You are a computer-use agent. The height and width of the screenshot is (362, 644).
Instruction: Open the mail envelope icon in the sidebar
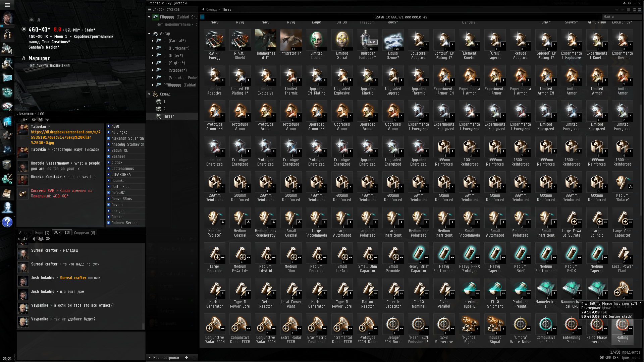click(7, 78)
